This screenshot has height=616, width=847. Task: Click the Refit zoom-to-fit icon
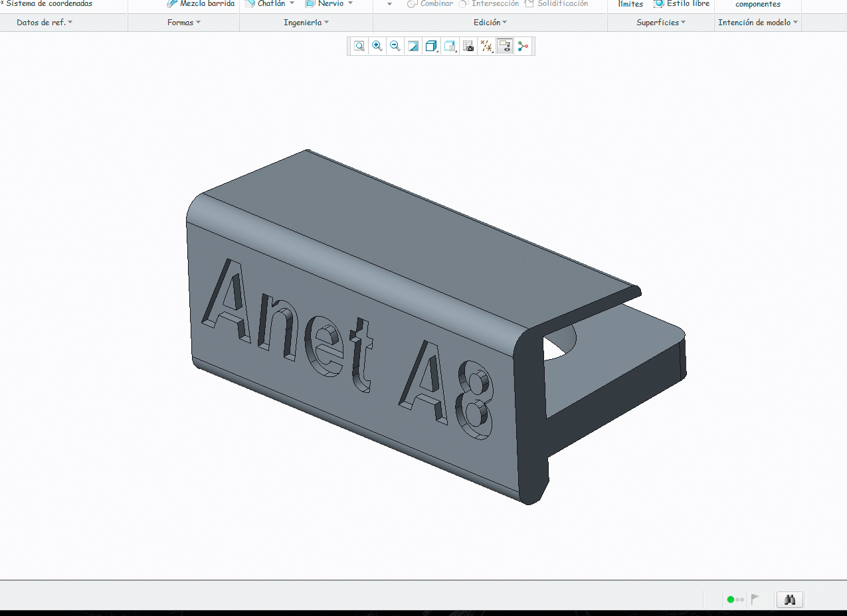click(359, 46)
